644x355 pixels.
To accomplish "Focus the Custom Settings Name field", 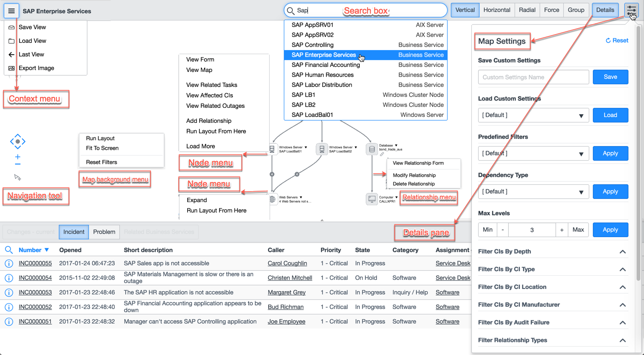I will click(533, 77).
